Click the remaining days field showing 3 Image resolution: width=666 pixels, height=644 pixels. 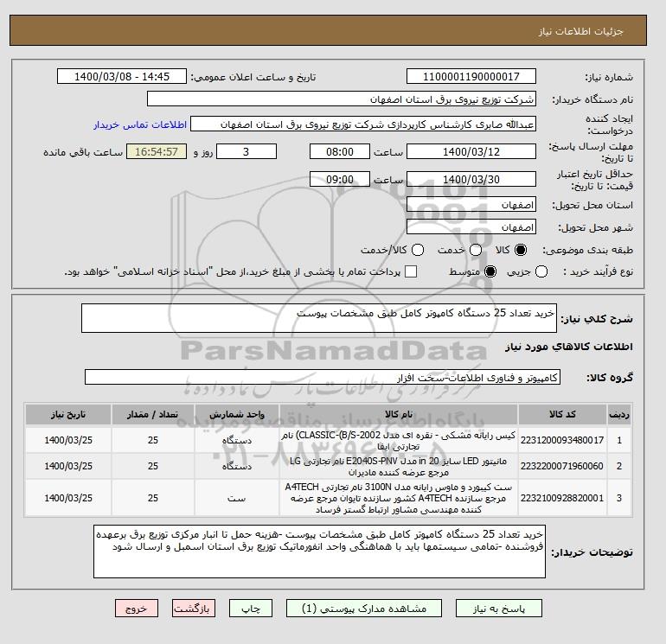click(247, 151)
